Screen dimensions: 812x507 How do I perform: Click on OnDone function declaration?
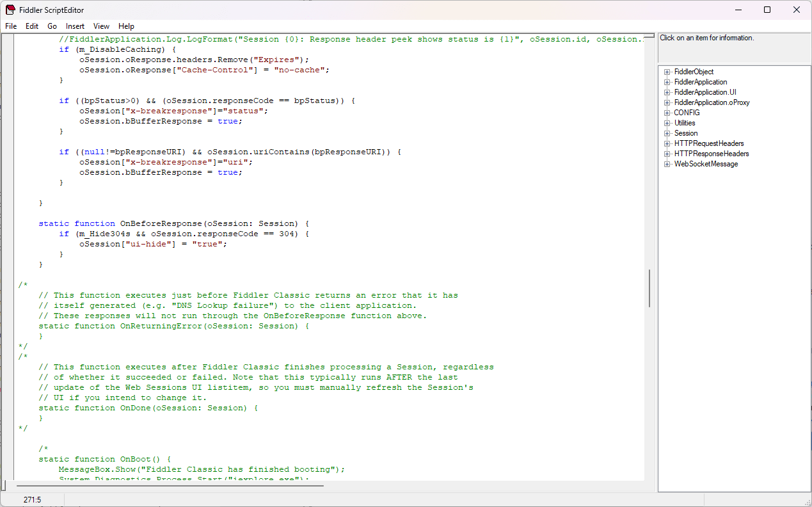pos(148,408)
